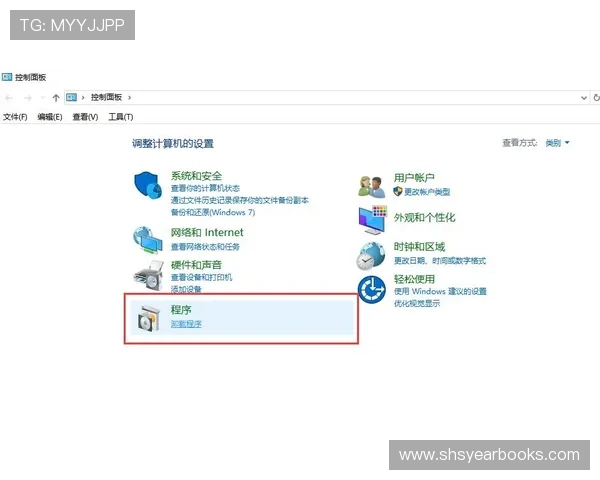Click 更改帐户类型 link

[427, 192]
